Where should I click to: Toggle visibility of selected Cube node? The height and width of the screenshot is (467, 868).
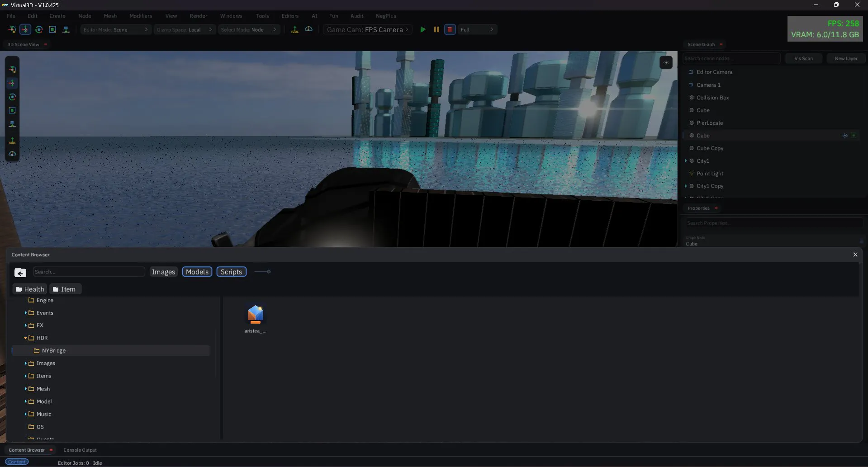[x=844, y=136]
